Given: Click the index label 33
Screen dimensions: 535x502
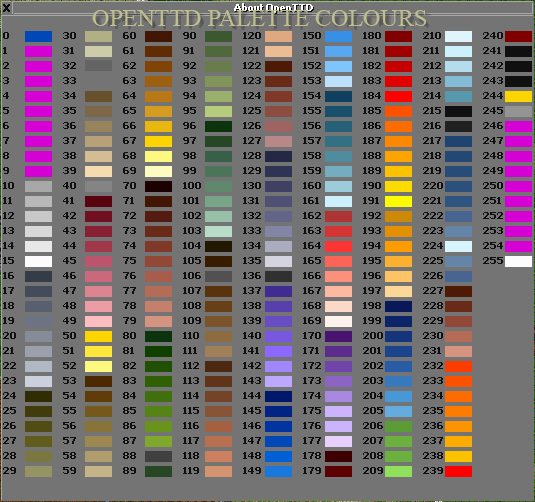Looking at the screenshot, I should click(x=70, y=81).
